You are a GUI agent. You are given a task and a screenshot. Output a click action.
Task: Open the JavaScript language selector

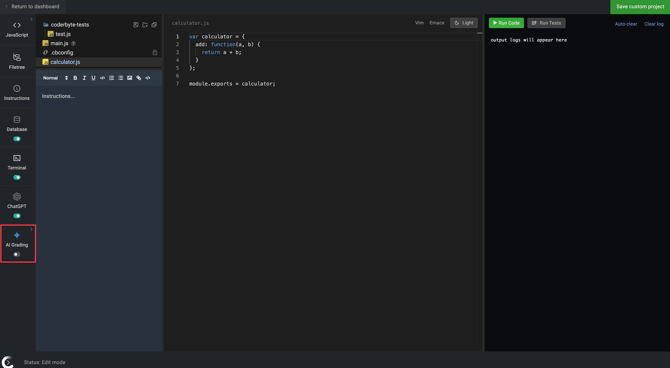[17, 29]
